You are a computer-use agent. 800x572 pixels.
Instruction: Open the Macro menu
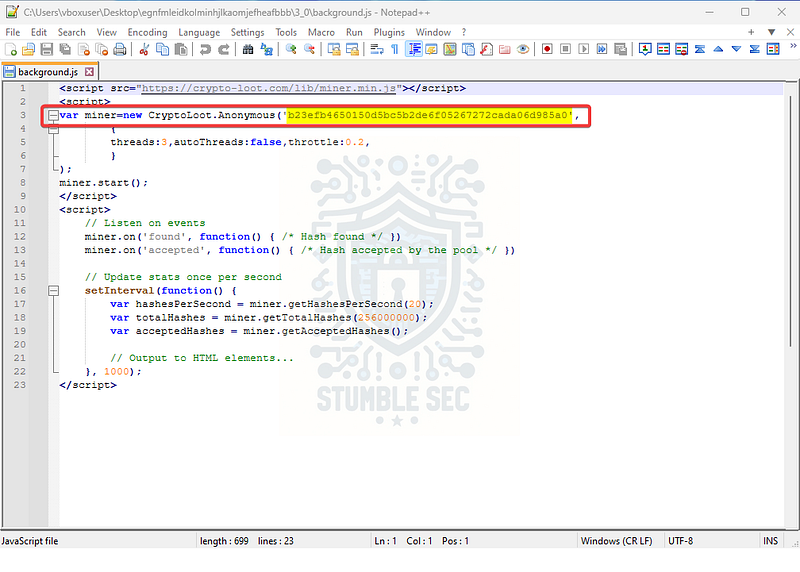[321, 32]
